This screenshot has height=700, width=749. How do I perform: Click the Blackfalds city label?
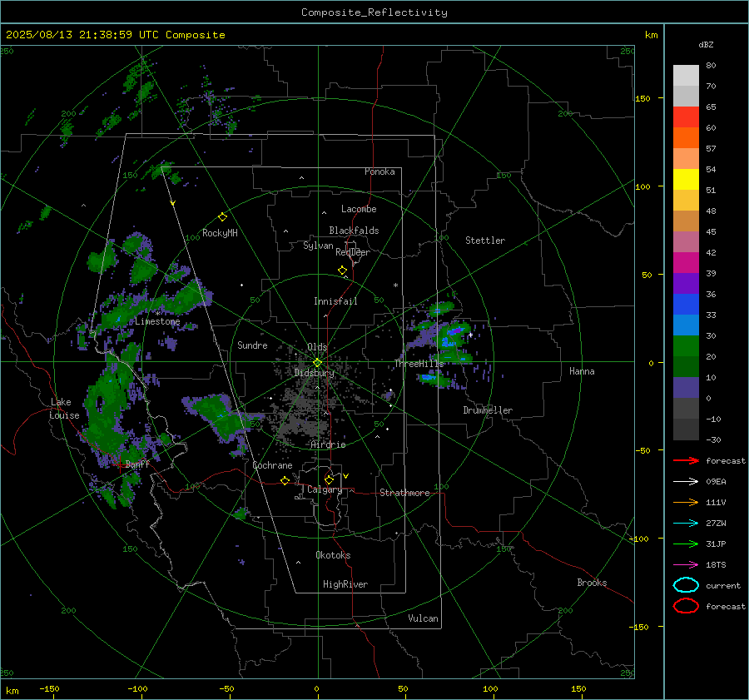[354, 231]
